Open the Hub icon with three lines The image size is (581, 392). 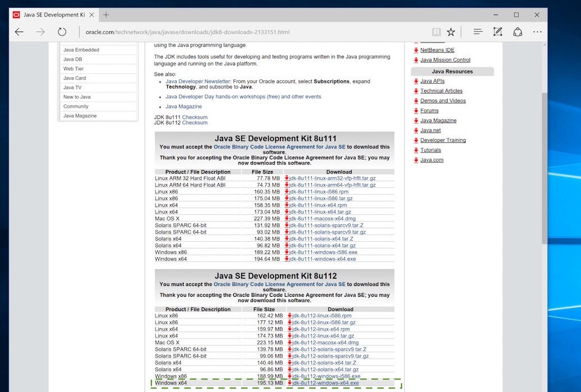[x=478, y=32]
